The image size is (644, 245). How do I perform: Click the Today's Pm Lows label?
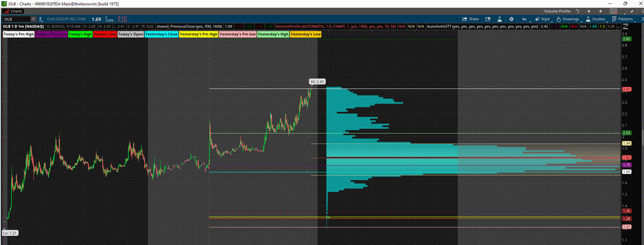point(51,34)
